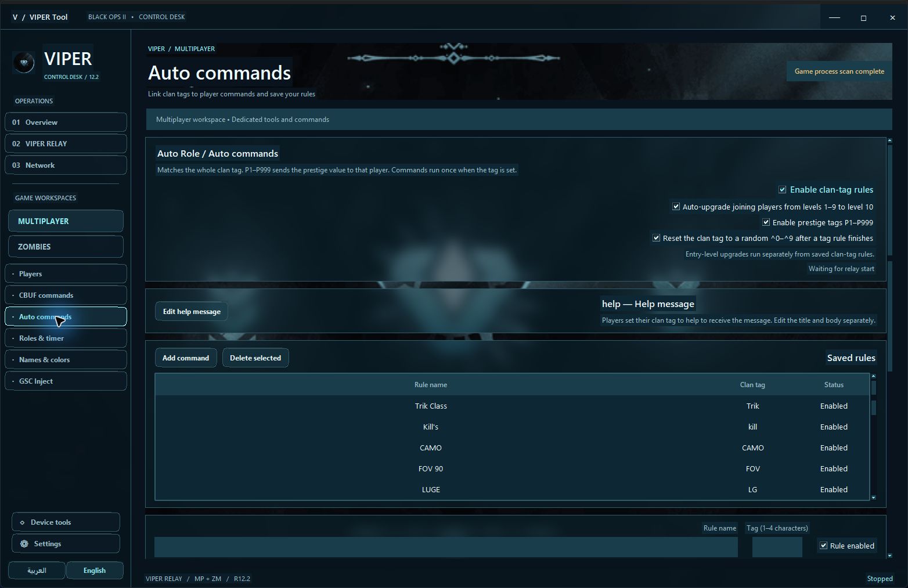Click the Add command button

tap(186, 358)
